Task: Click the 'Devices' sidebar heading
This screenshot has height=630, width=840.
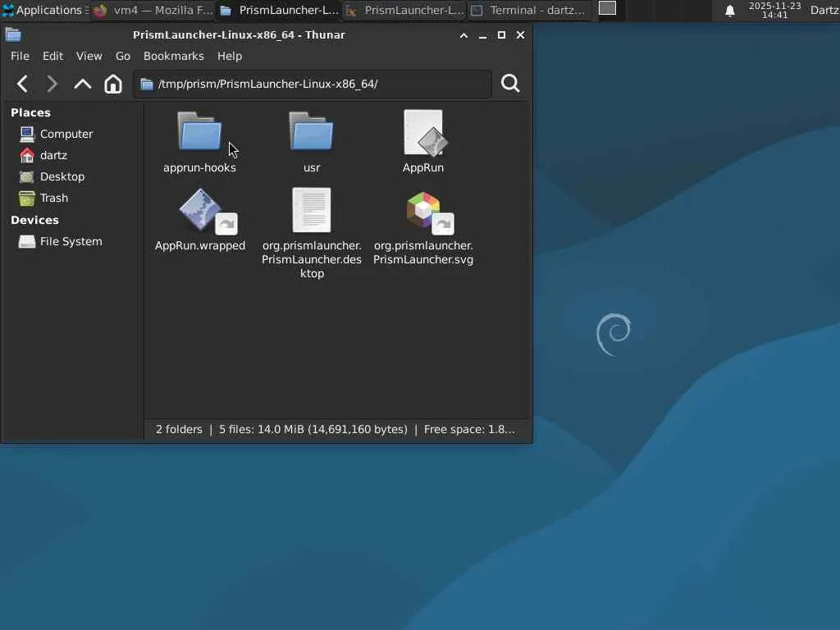Action: click(x=34, y=220)
